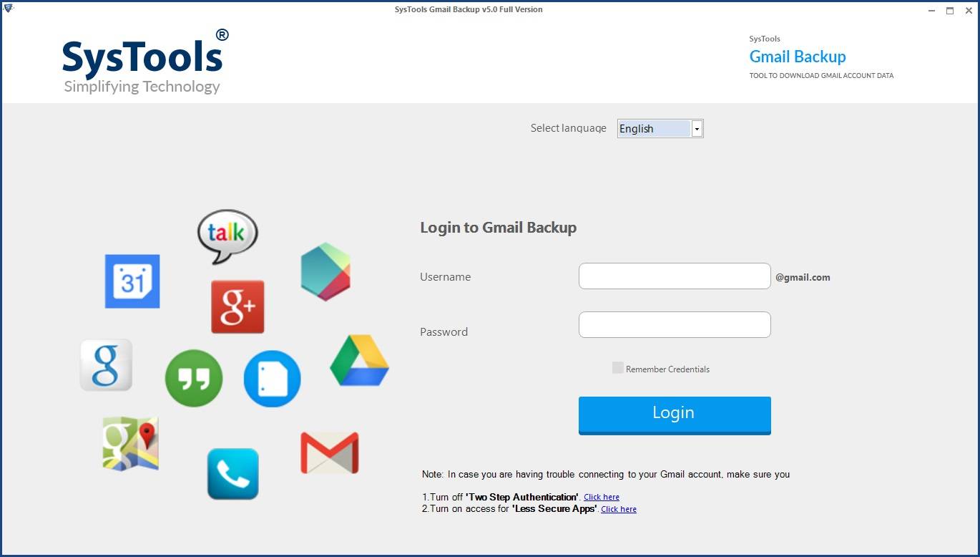This screenshot has height=557, width=980.
Task: Close the SysTools Gmail Backup window
Action: (969, 10)
